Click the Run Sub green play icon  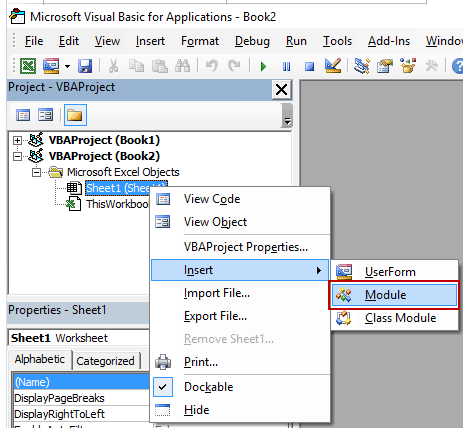pyautogui.click(x=263, y=66)
